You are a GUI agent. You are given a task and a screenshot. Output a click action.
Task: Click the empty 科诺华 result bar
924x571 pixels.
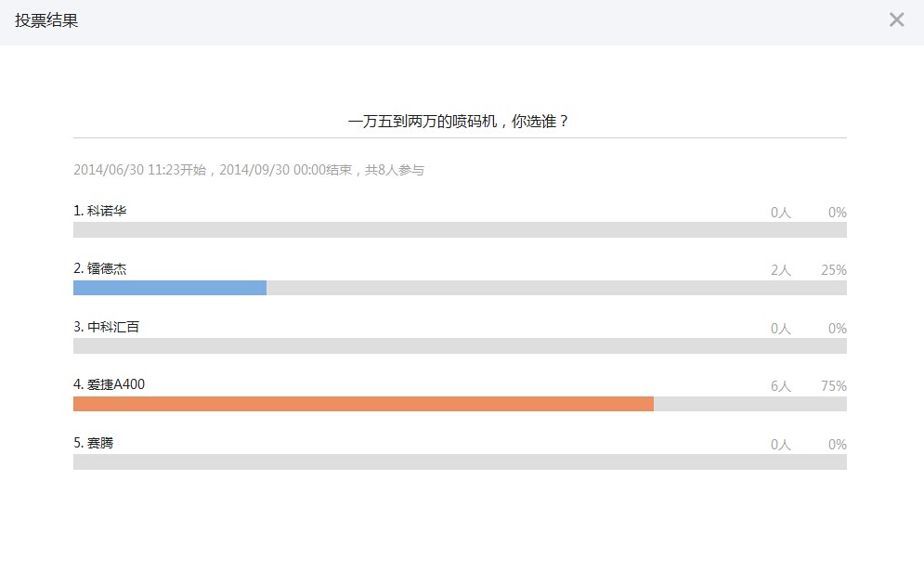(460, 230)
